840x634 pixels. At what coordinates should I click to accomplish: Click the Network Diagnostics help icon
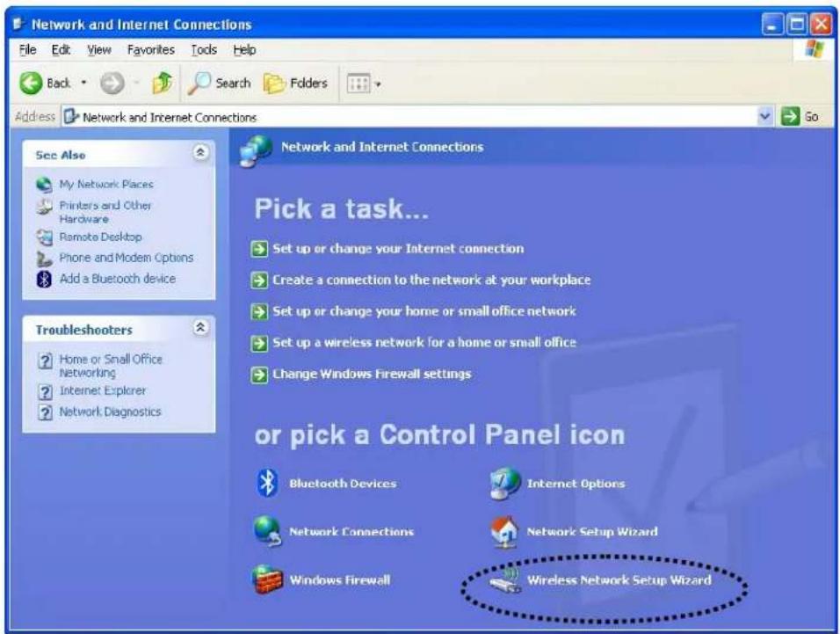coord(46,412)
